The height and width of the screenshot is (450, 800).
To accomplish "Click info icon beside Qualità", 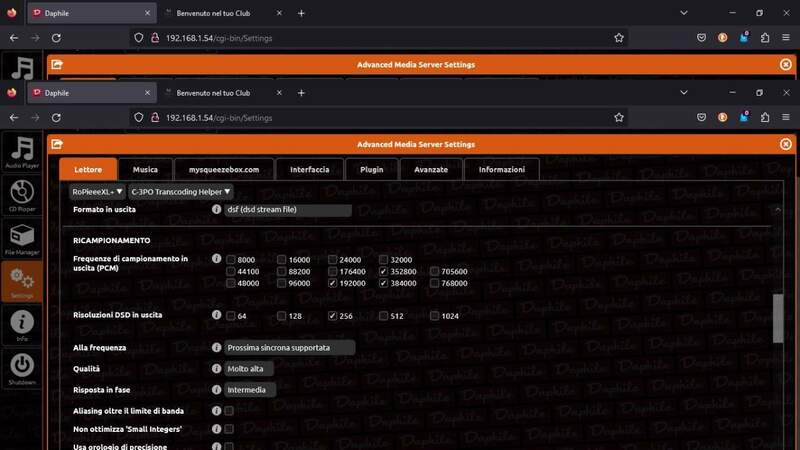I will (x=216, y=368).
